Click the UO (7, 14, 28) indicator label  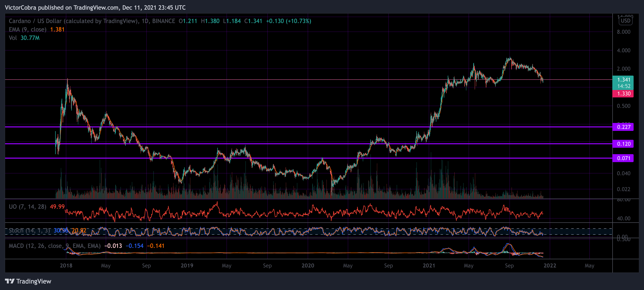[x=27, y=207]
